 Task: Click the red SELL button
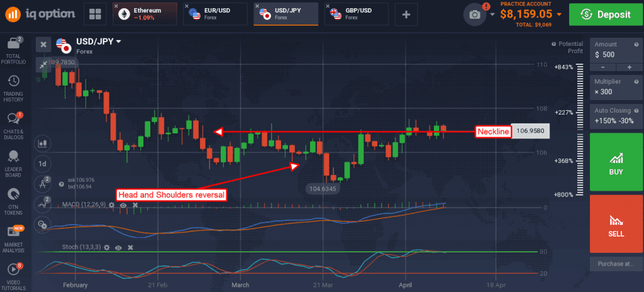tap(616, 224)
